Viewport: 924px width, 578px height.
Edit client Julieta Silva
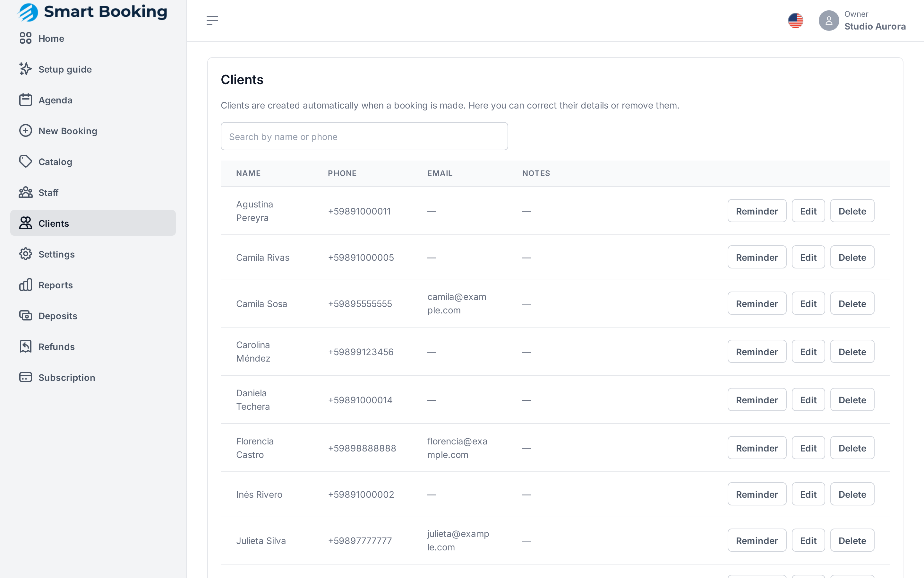coord(808,540)
